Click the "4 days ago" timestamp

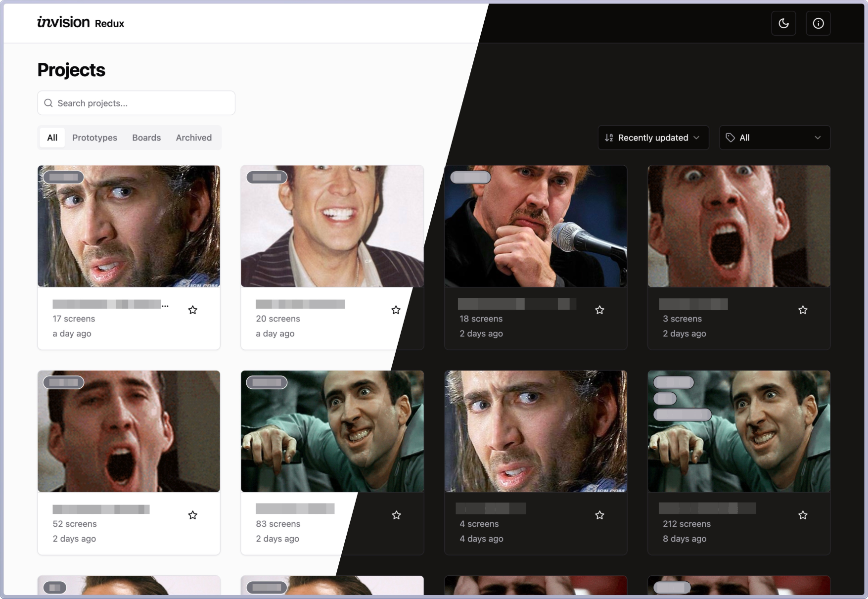[481, 539]
